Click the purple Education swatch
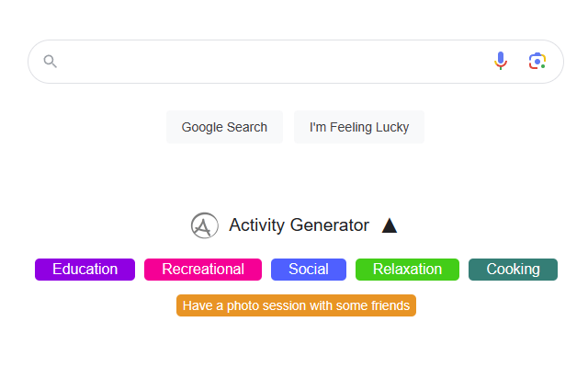588x368 pixels. pyautogui.click(x=85, y=270)
